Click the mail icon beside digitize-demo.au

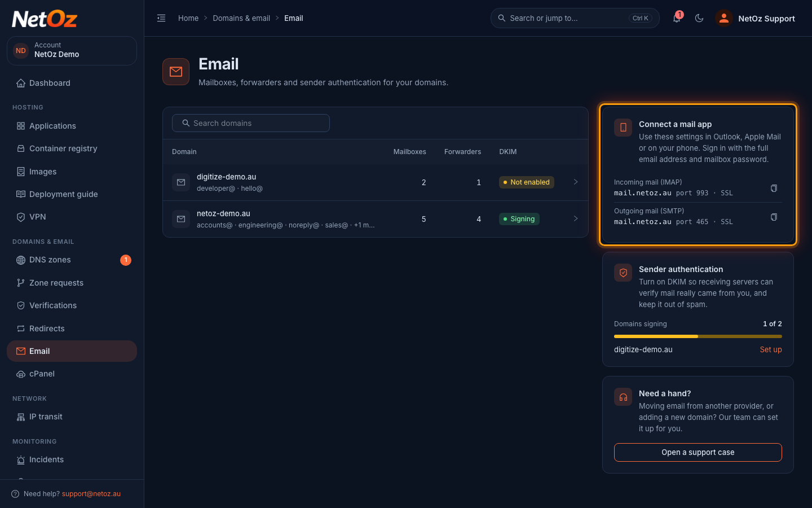coord(181,182)
